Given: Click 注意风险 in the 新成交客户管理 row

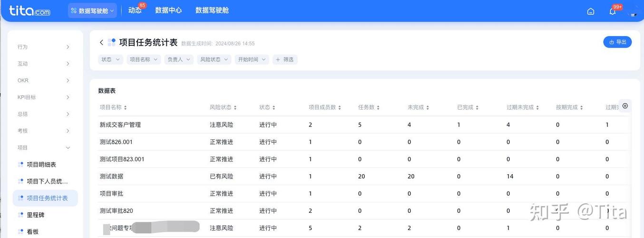Looking at the screenshot, I should click(222, 125).
